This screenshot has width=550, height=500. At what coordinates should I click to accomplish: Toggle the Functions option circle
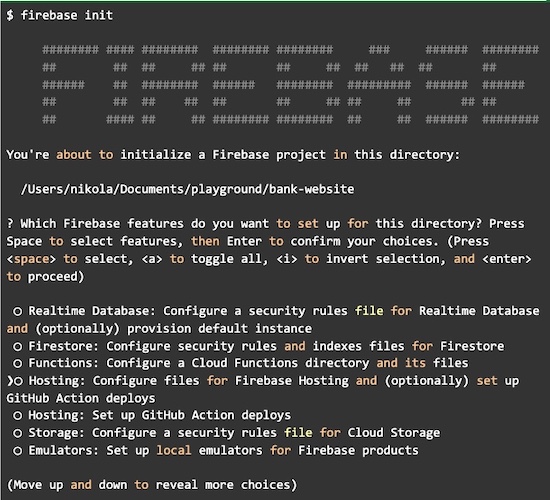18,363
